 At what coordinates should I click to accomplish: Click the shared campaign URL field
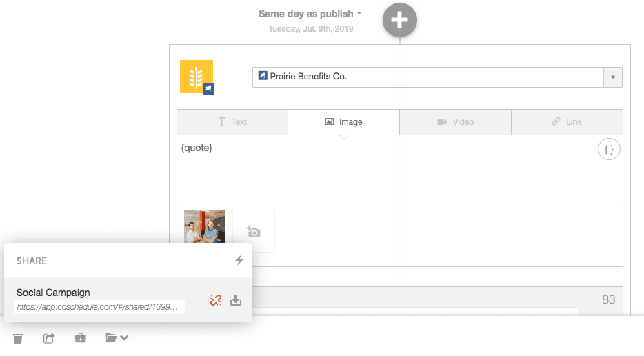99,307
